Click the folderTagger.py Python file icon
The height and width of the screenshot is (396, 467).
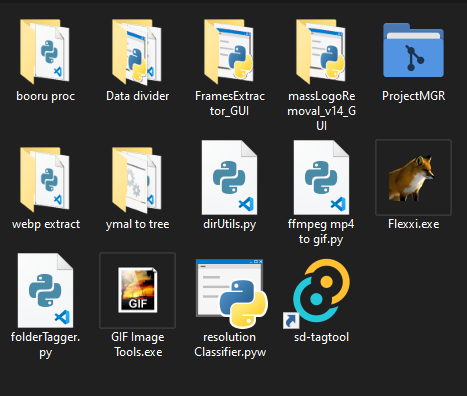(x=45, y=290)
